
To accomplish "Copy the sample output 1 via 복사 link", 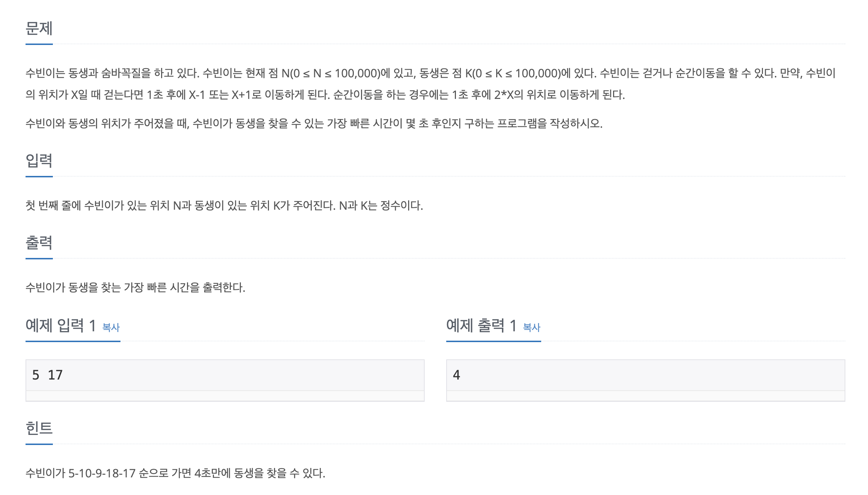I will 531,327.
